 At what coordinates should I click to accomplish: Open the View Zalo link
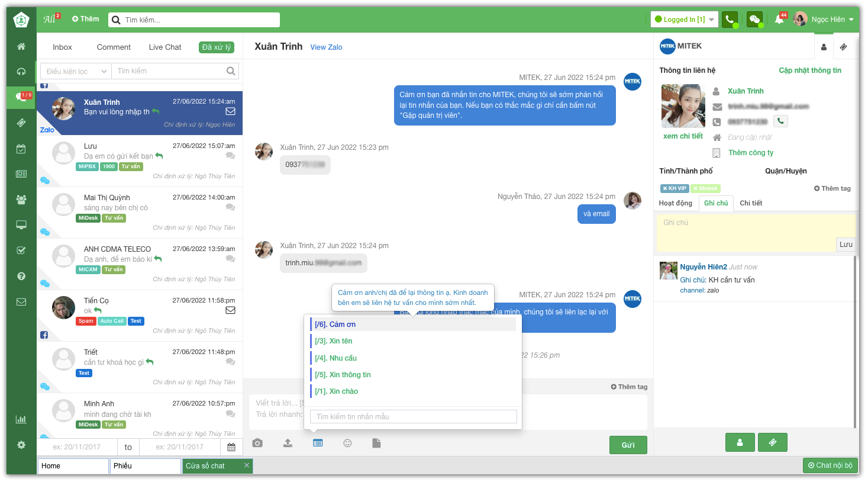pos(326,47)
